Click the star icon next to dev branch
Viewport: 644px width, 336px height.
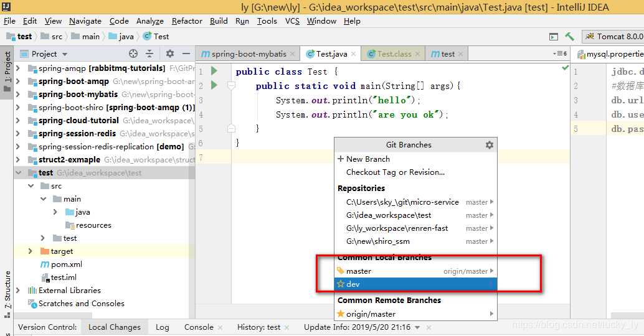tap(341, 284)
